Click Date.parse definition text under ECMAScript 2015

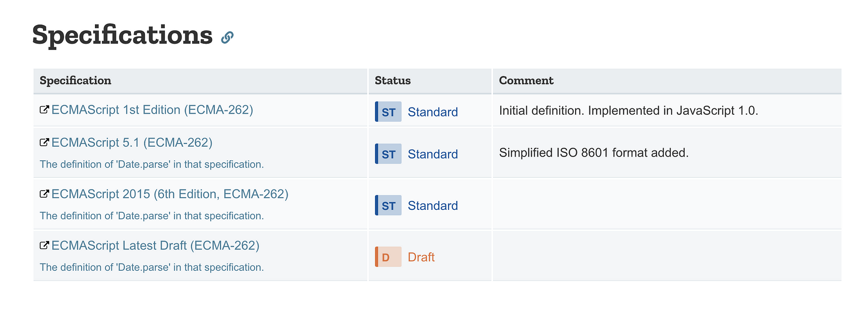click(152, 216)
